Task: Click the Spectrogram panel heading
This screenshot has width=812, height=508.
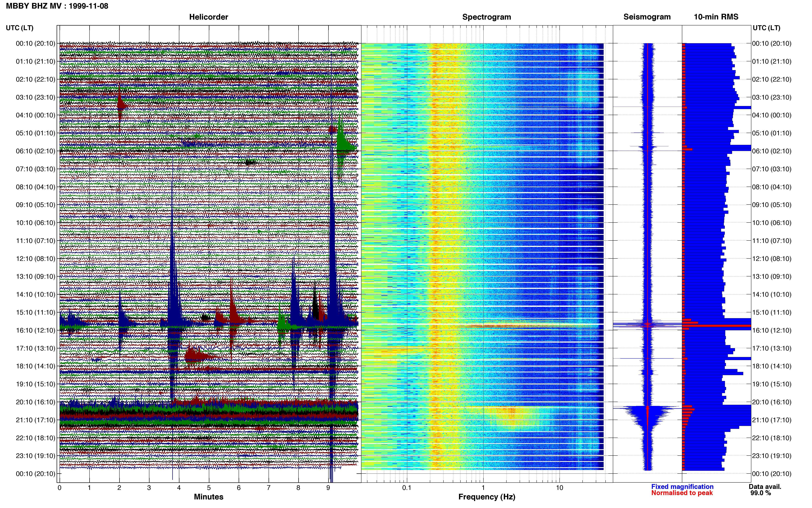Action: coord(487,17)
